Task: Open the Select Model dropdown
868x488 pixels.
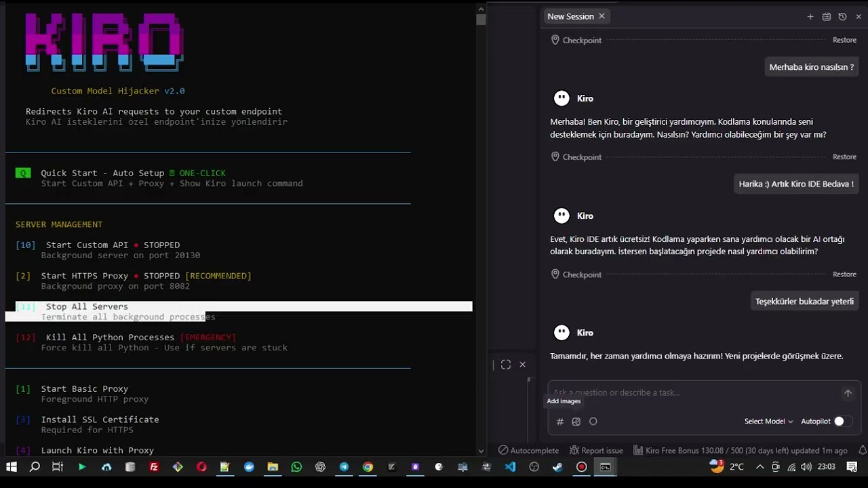Action: pos(768,422)
